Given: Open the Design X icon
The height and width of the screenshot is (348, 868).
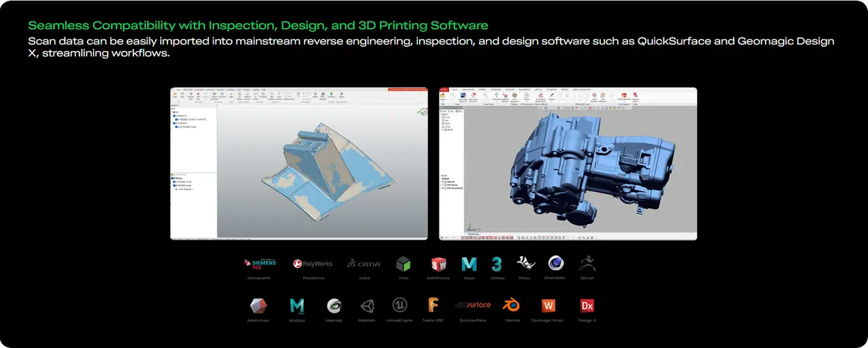Looking at the screenshot, I should 587,306.
